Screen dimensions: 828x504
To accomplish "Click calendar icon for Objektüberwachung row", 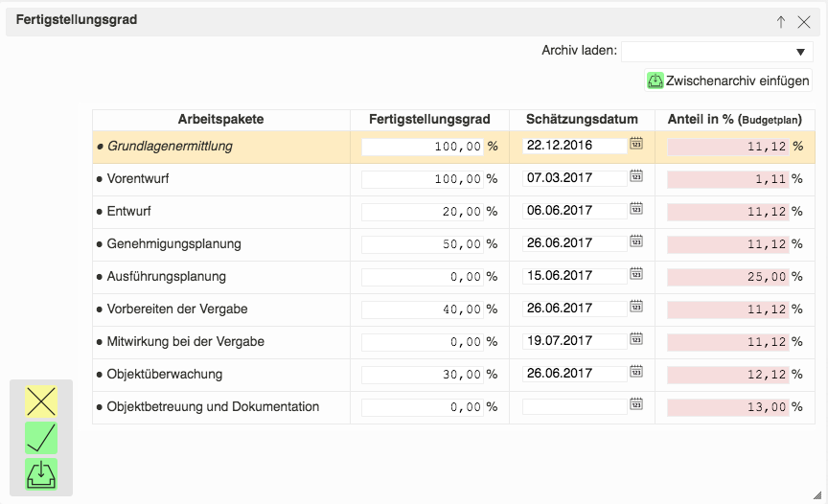I will pyautogui.click(x=636, y=373).
